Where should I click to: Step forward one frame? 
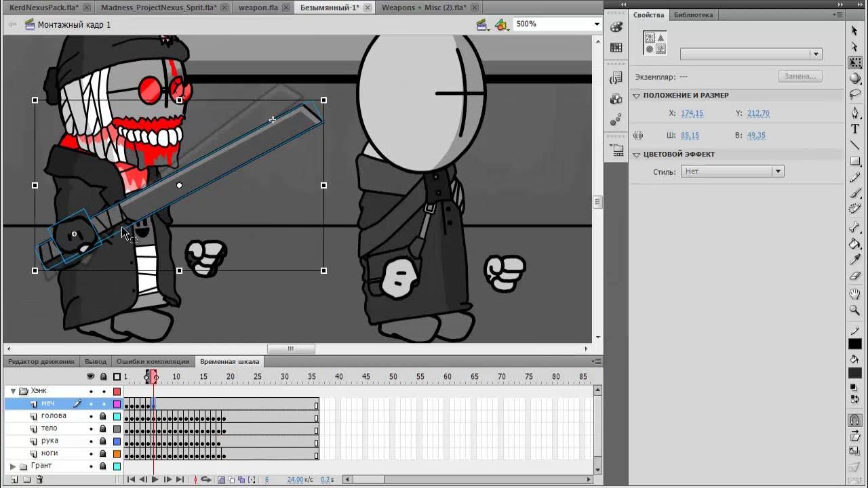pos(167,479)
